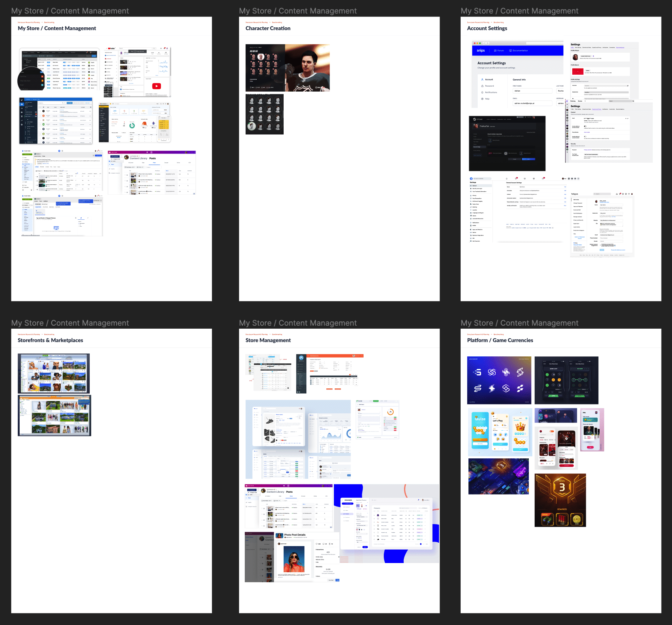Switch to the Photo tab in Content Library Posts
The height and width of the screenshot is (625, 672).
291,496
